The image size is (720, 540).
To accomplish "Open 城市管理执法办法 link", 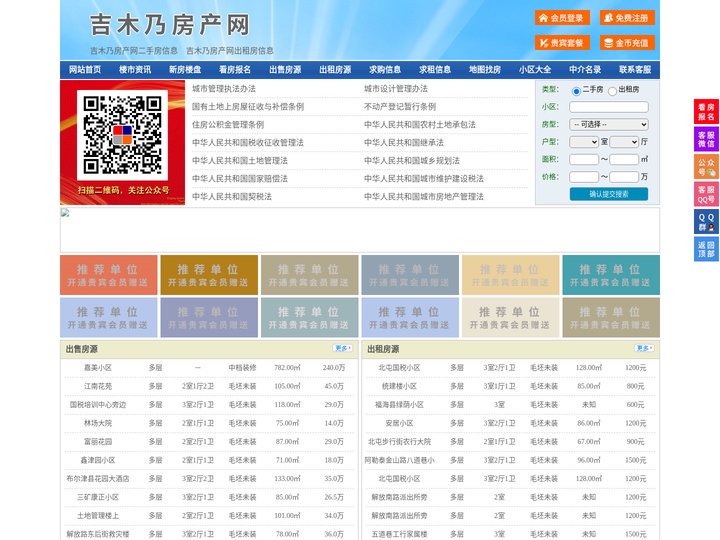I will point(224,89).
